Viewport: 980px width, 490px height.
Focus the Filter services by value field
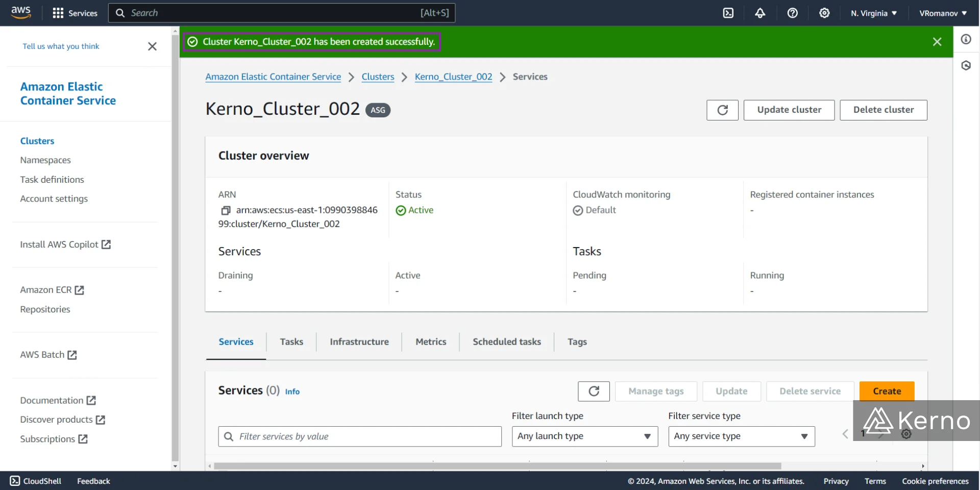360,436
